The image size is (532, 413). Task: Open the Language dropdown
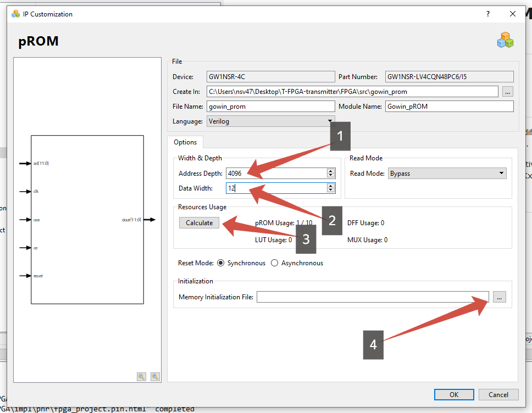point(271,121)
